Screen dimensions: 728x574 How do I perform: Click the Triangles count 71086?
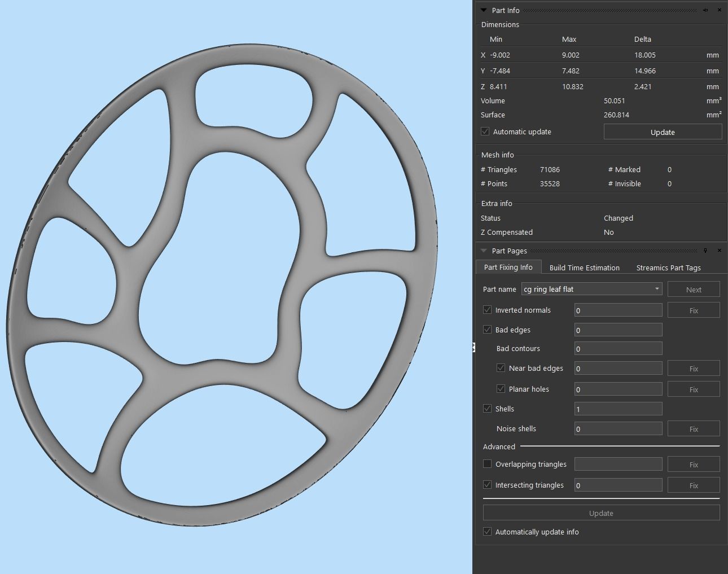(x=550, y=169)
